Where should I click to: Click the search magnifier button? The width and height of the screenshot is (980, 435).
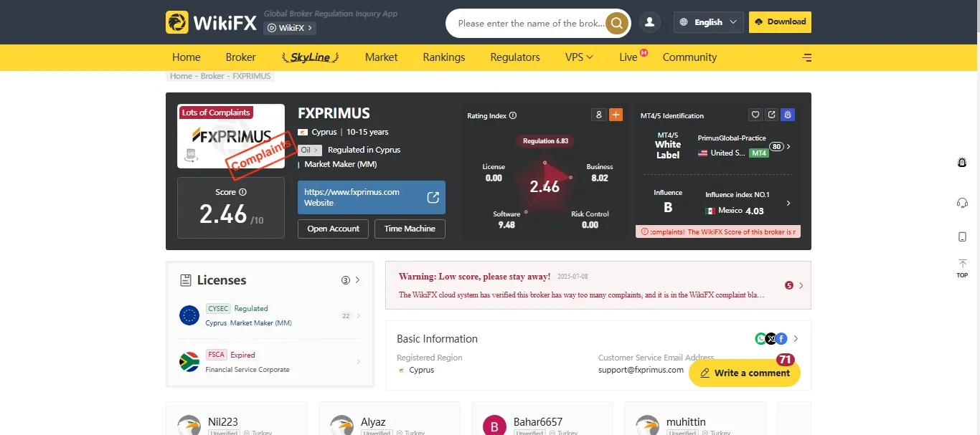point(617,23)
